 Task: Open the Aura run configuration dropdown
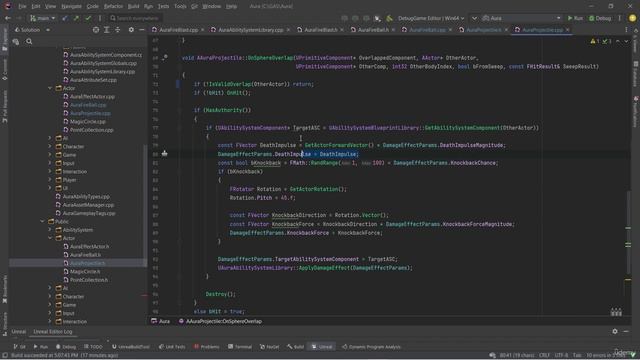click(x=521, y=18)
